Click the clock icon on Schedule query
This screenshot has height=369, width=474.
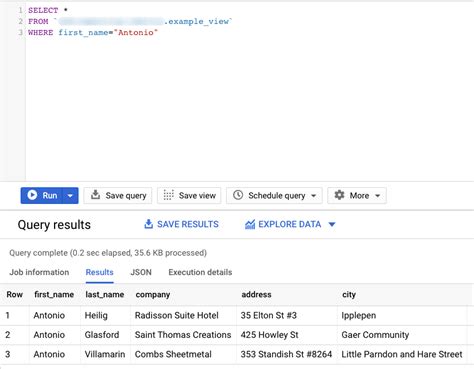(238, 195)
